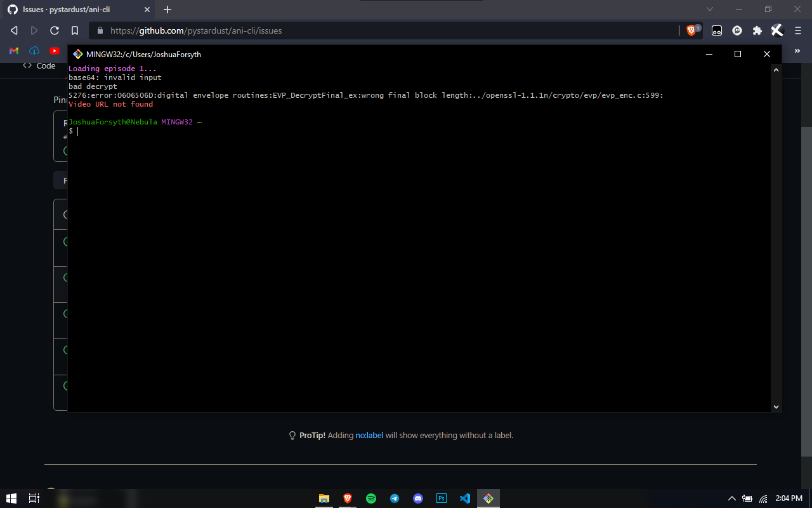Click the glasses-shaped extension icon
Viewport: 812px width, 508px height.
pyautogui.click(x=717, y=30)
